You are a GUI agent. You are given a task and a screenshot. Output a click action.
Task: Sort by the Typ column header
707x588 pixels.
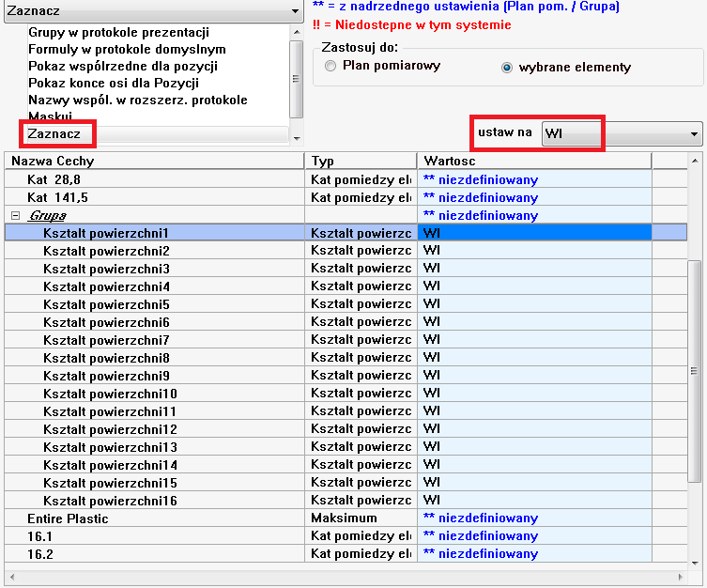[x=361, y=161]
